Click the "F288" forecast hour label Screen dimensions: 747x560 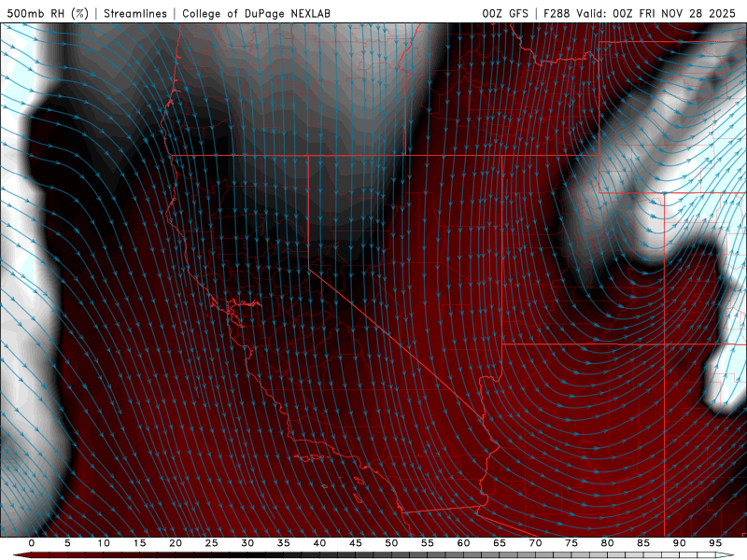557,13
